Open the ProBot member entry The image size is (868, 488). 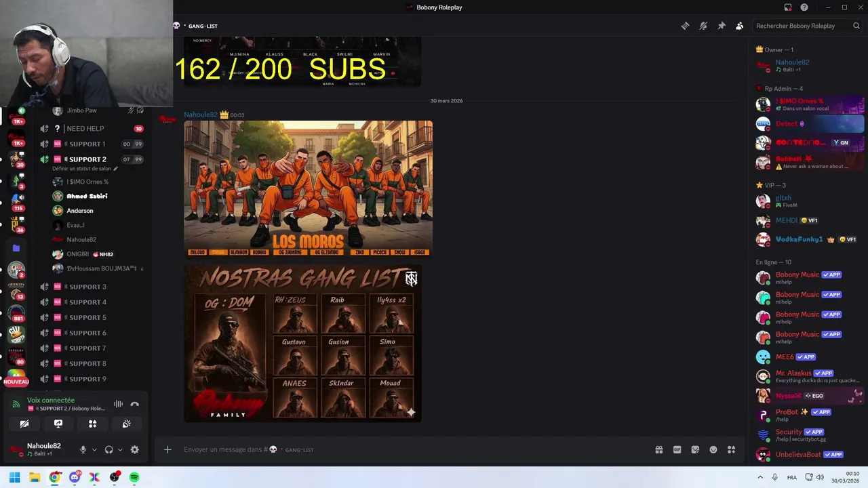[810, 415]
